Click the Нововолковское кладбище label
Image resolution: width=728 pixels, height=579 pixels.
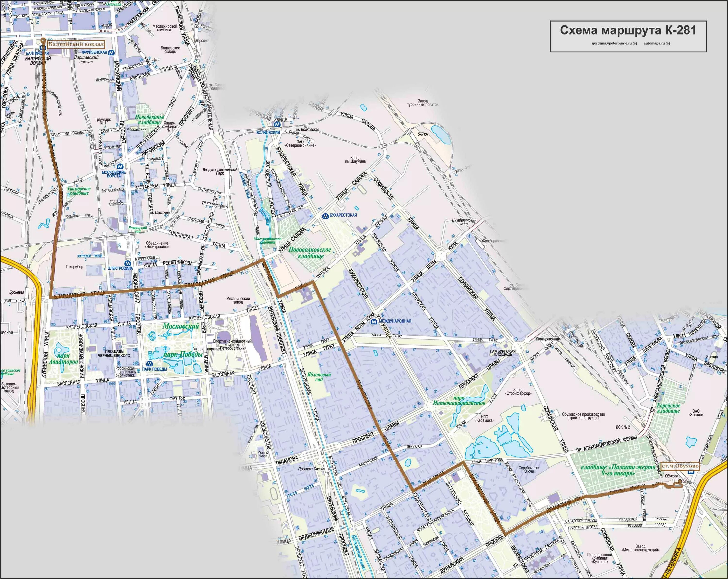click(x=310, y=253)
